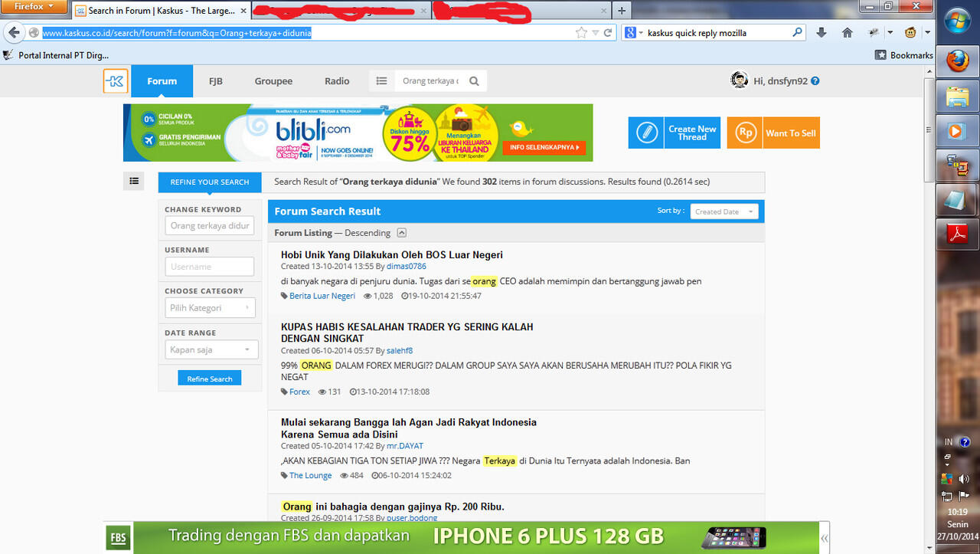Reload the page with refresh icon
Viewport: 980px width, 554px height.
pos(608,33)
